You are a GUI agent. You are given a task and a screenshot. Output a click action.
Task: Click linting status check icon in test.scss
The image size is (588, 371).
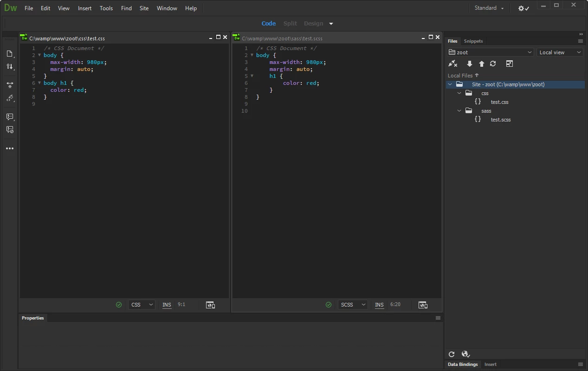click(x=329, y=305)
